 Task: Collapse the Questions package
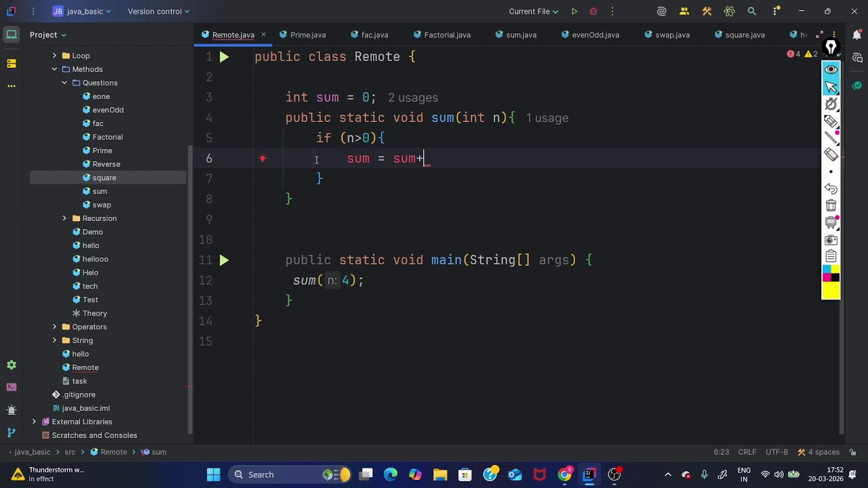pyautogui.click(x=65, y=83)
